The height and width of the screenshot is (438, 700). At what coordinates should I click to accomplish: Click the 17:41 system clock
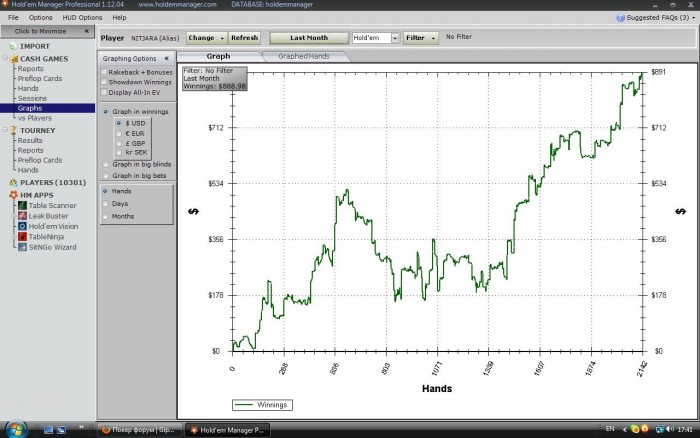point(685,430)
